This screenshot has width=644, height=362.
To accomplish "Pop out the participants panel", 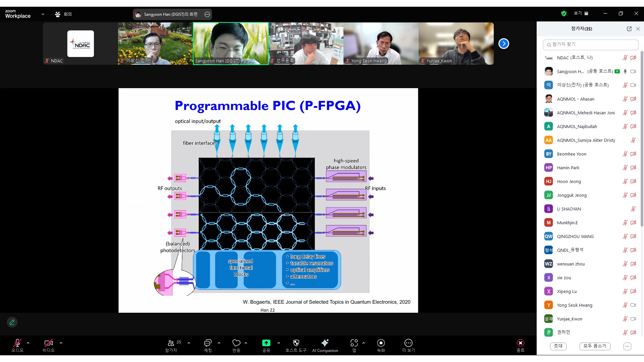I will [629, 29].
